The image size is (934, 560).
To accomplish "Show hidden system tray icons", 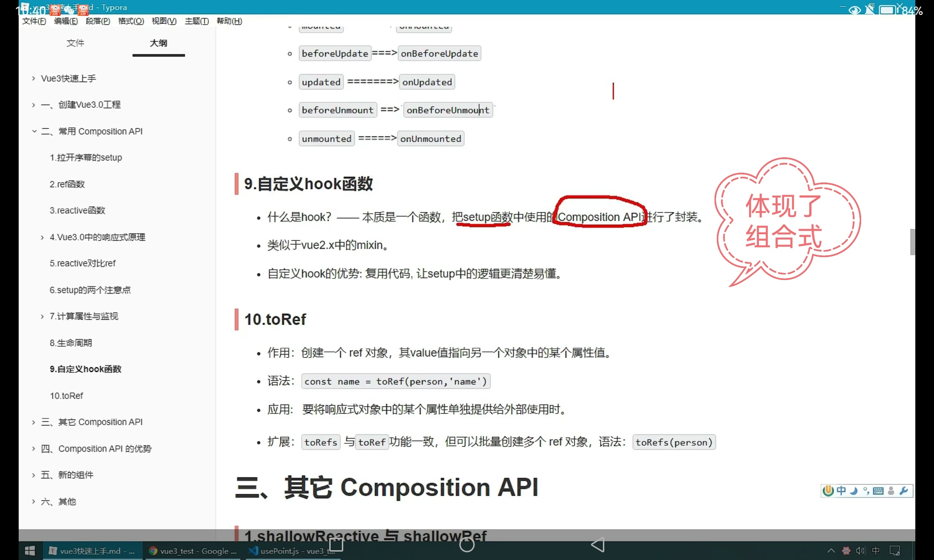I will pyautogui.click(x=831, y=551).
